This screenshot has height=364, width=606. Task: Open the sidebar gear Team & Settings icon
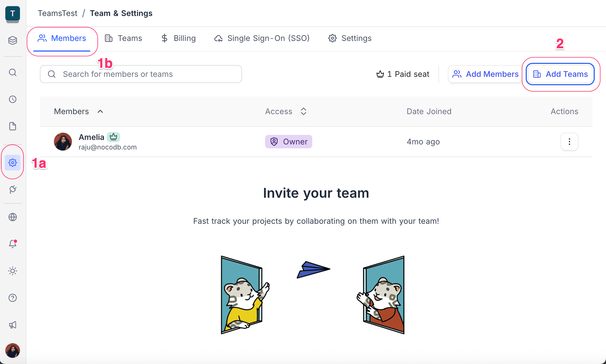point(13,163)
